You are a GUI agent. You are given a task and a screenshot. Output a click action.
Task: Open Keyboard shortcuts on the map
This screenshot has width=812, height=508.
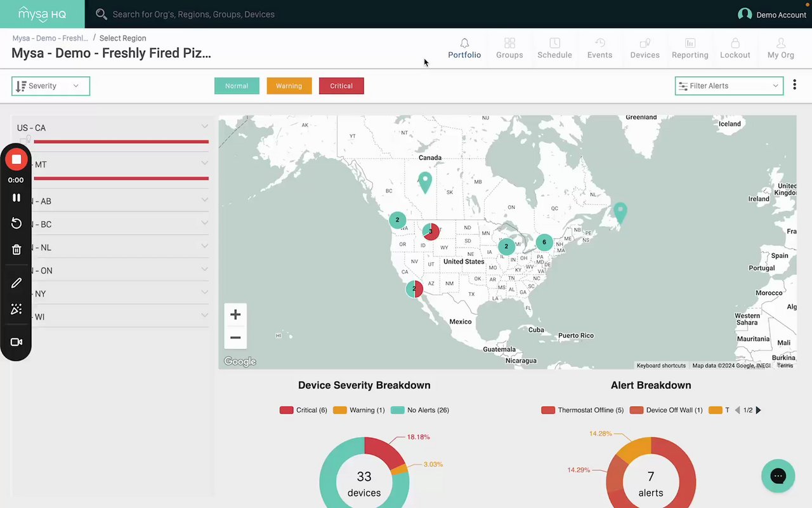661,366
